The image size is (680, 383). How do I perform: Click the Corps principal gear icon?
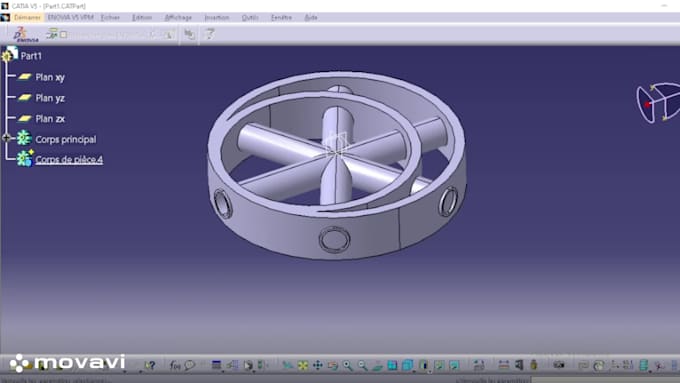(24, 138)
